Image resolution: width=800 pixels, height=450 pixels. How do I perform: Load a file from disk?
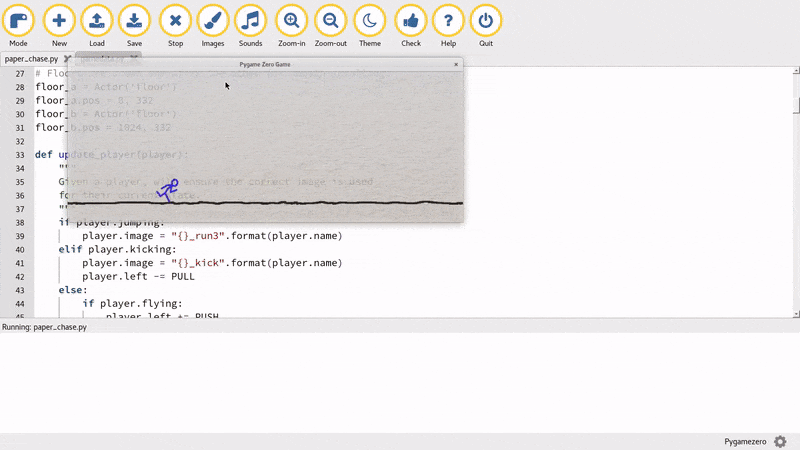pos(96,26)
